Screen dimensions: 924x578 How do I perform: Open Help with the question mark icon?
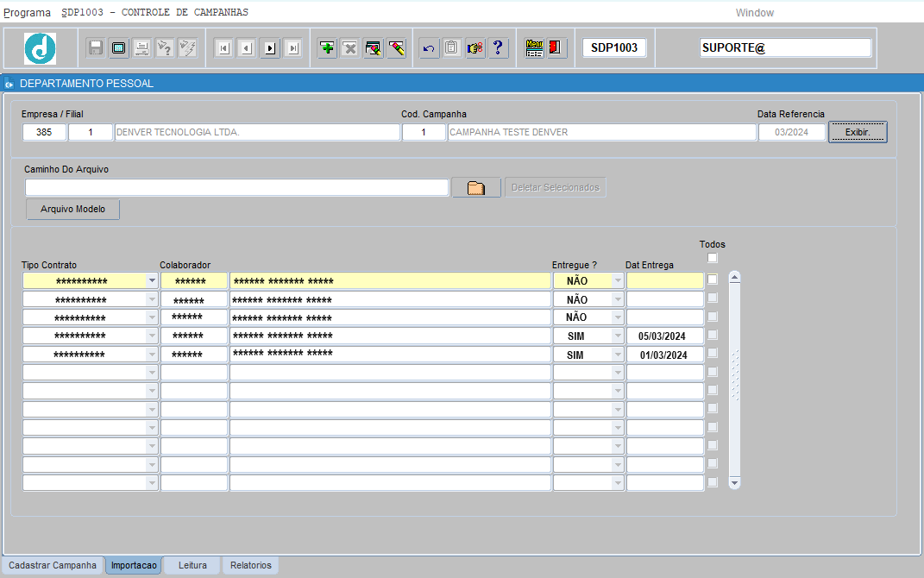(x=498, y=47)
